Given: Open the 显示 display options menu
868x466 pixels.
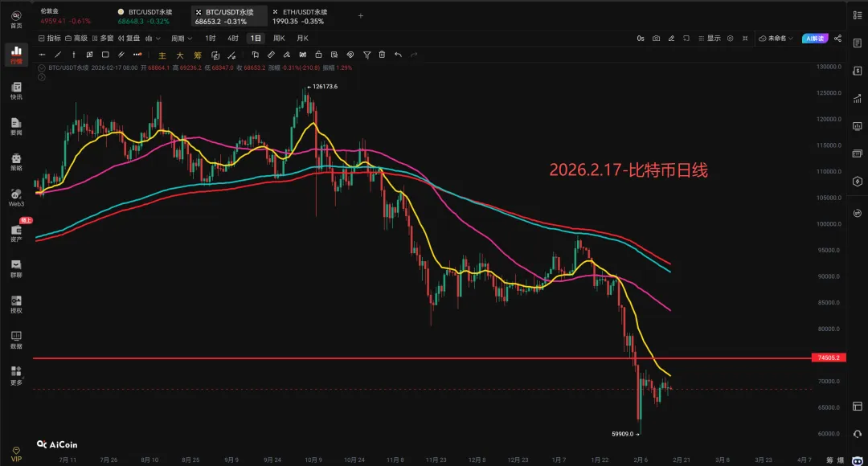Looking at the screenshot, I should coord(710,39).
